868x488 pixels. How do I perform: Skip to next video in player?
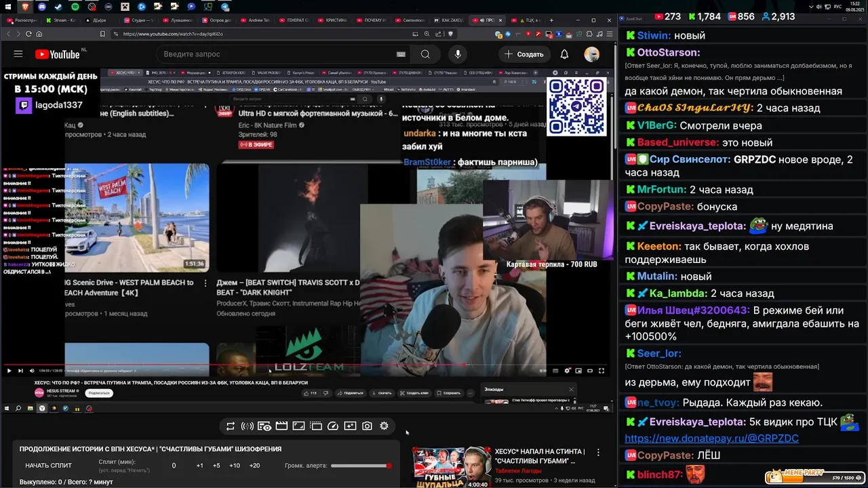pos(20,371)
